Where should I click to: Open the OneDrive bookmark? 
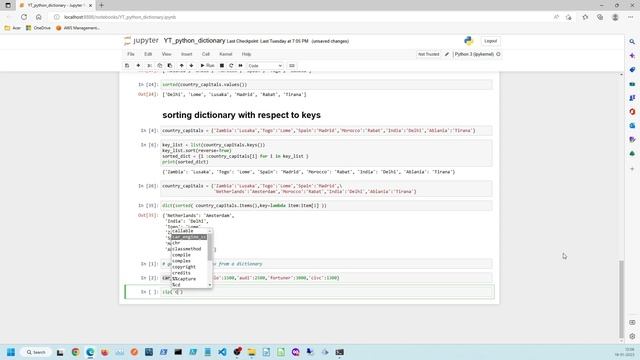tap(38, 28)
